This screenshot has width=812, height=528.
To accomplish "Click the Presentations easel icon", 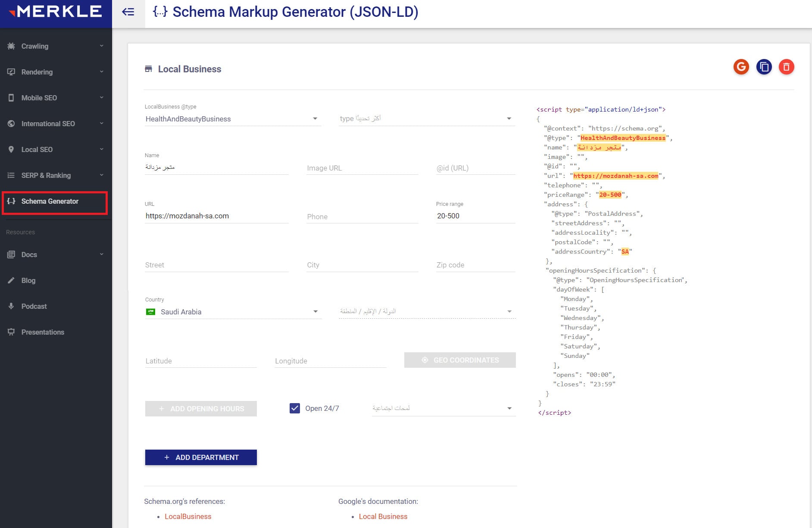I will click(x=11, y=332).
